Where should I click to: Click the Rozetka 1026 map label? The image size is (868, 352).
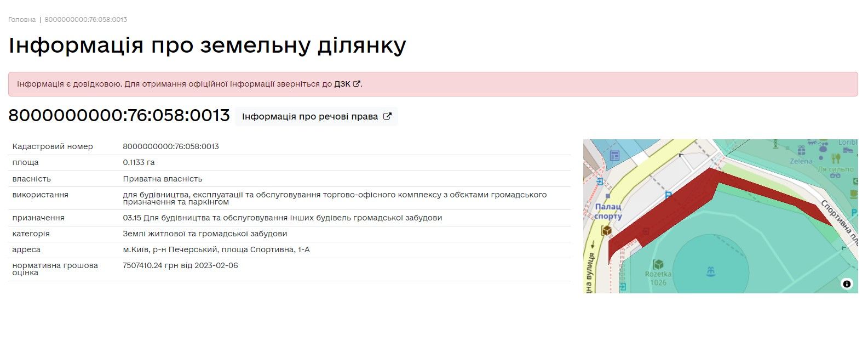(658, 279)
